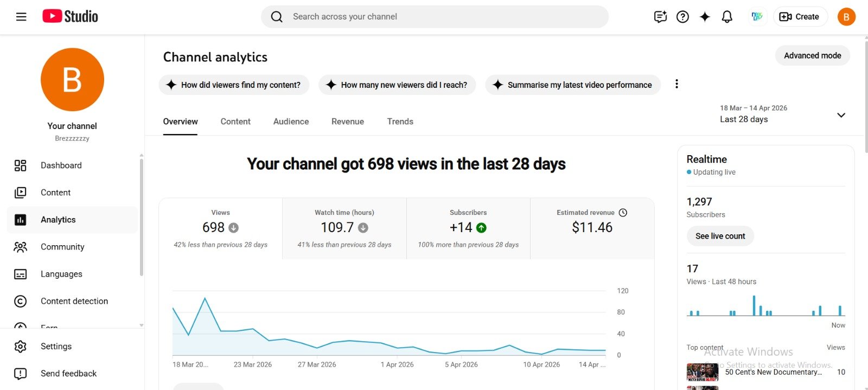
Task: Open the account avatar in top bar
Action: coord(846,17)
